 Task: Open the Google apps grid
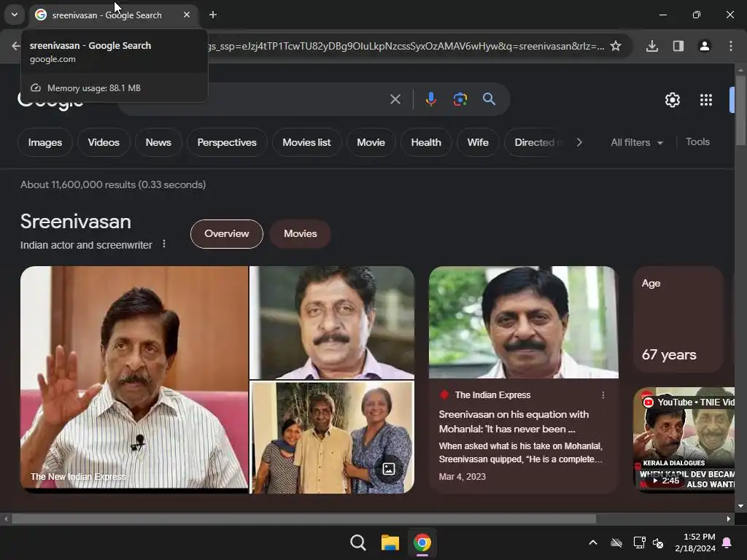click(x=706, y=100)
